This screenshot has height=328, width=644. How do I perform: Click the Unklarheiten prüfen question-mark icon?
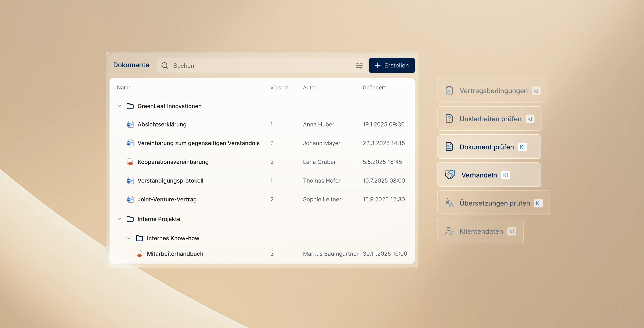(x=449, y=118)
